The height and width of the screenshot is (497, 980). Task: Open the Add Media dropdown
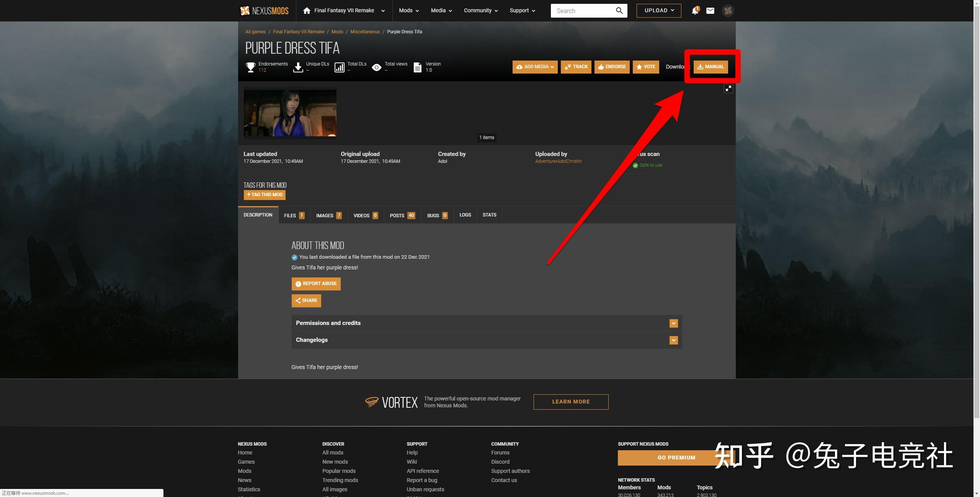[535, 67]
